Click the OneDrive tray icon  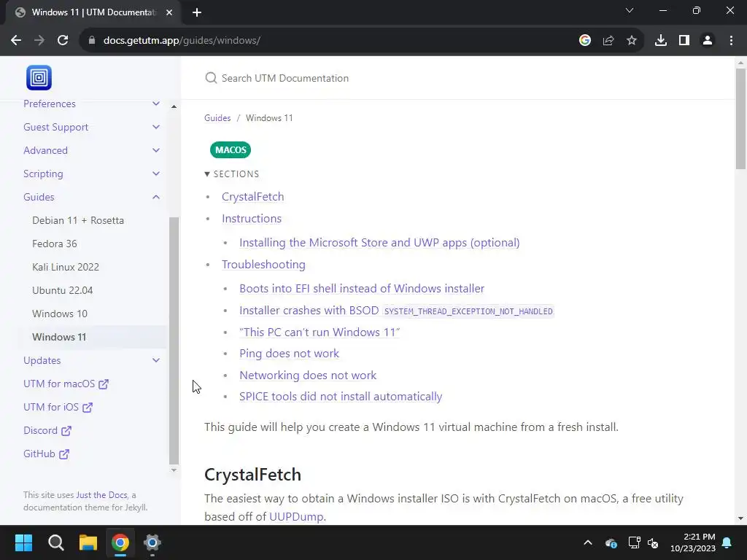(611, 542)
